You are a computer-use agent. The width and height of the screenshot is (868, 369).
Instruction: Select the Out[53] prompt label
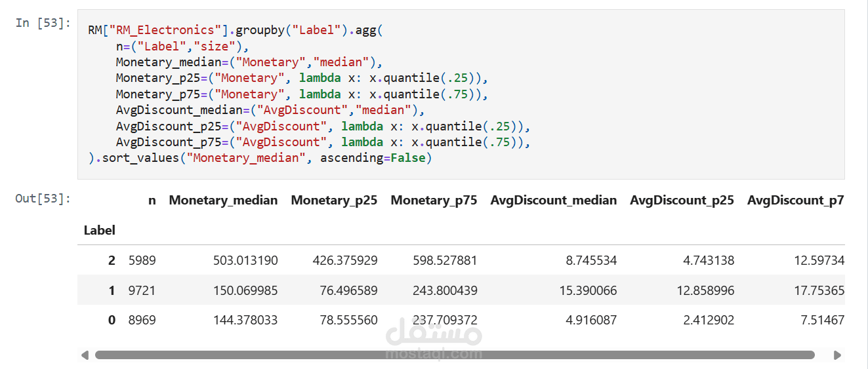(43, 198)
